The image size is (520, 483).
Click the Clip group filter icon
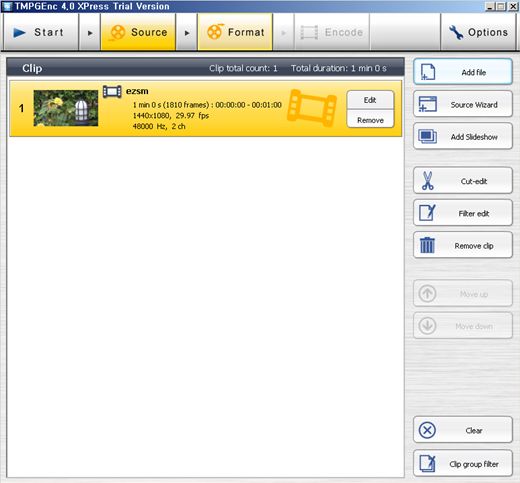pyautogui.click(x=427, y=463)
